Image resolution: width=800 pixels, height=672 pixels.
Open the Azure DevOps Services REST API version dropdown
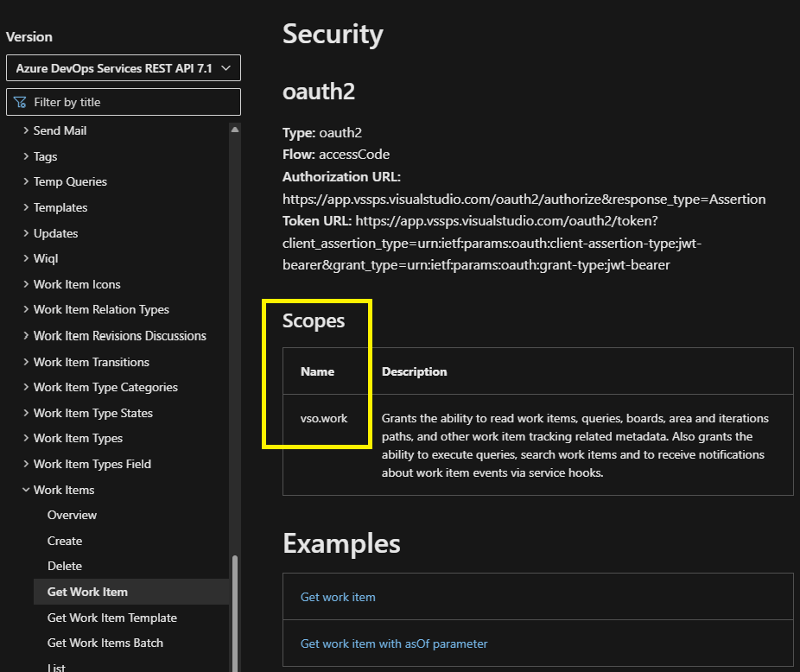[123, 67]
